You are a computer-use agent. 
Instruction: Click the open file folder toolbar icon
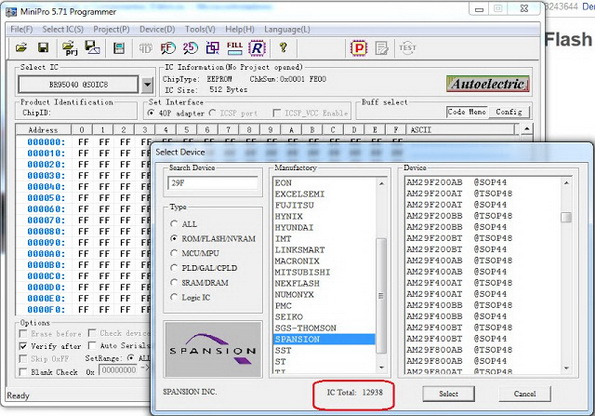[x=21, y=48]
